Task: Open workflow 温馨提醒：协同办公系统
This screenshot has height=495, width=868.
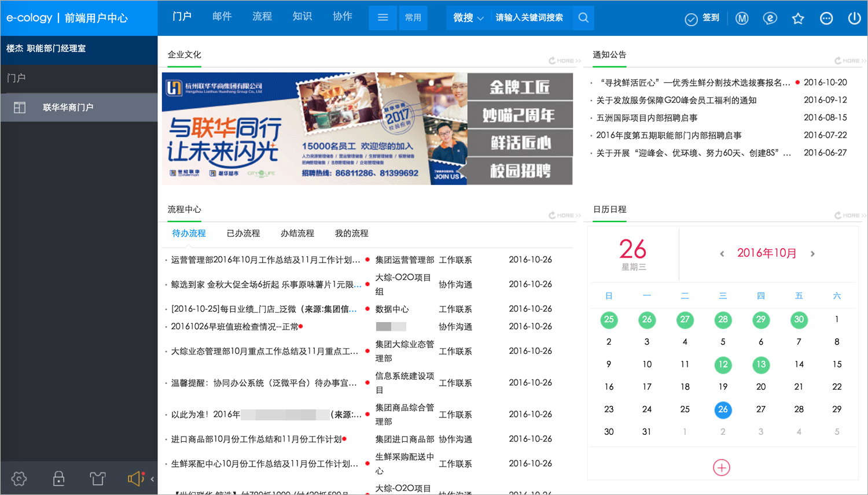Action: point(264,383)
